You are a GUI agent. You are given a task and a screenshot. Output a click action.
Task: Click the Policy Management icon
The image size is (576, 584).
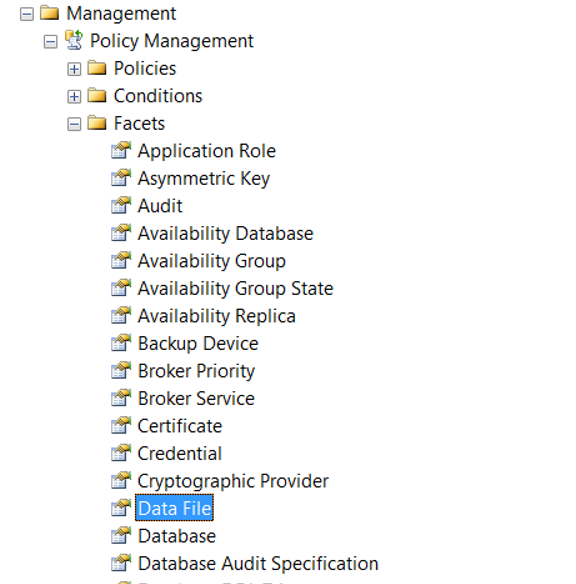[x=74, y=40]
